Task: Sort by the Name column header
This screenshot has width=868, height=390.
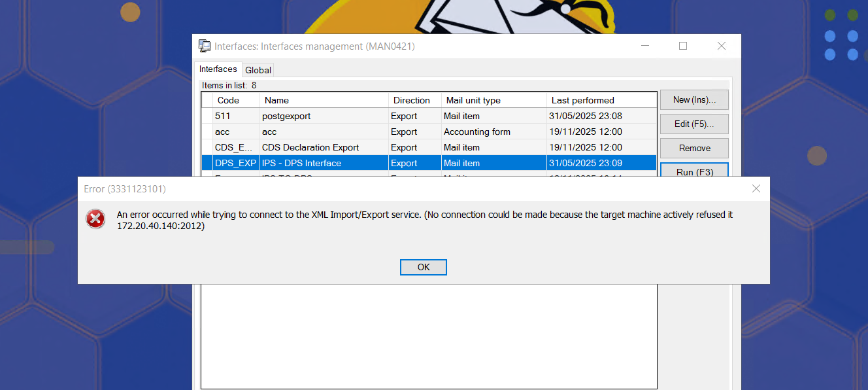Action: (x=324, y=100)
